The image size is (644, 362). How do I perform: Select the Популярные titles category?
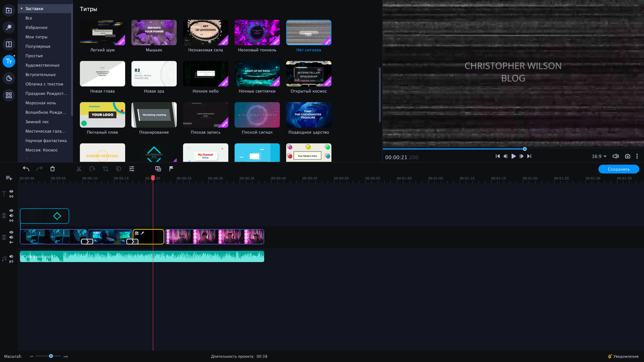click(38, 46)
